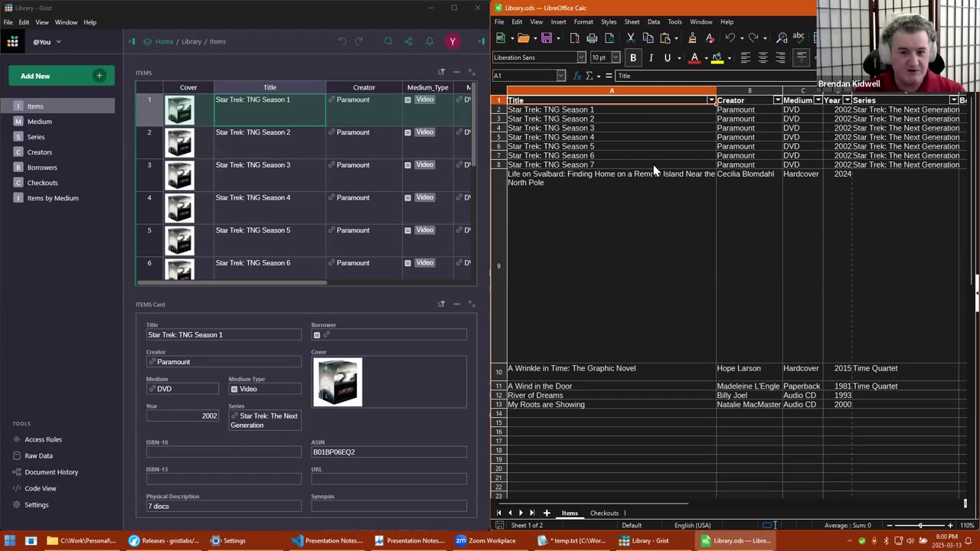Select Align Left in Calc

point(745,57)
